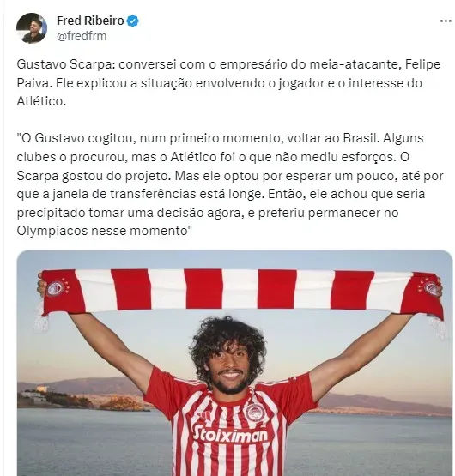Screen dimensions: 455x476
Task: Click the closing line "Olympiacos nesse momento"
Action: coord(104,231)
